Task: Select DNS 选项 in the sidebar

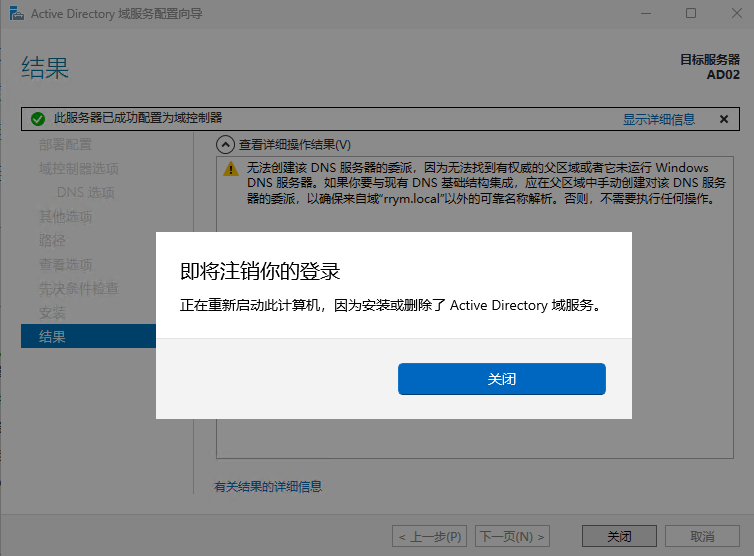Action: click(x=85, y=192)
